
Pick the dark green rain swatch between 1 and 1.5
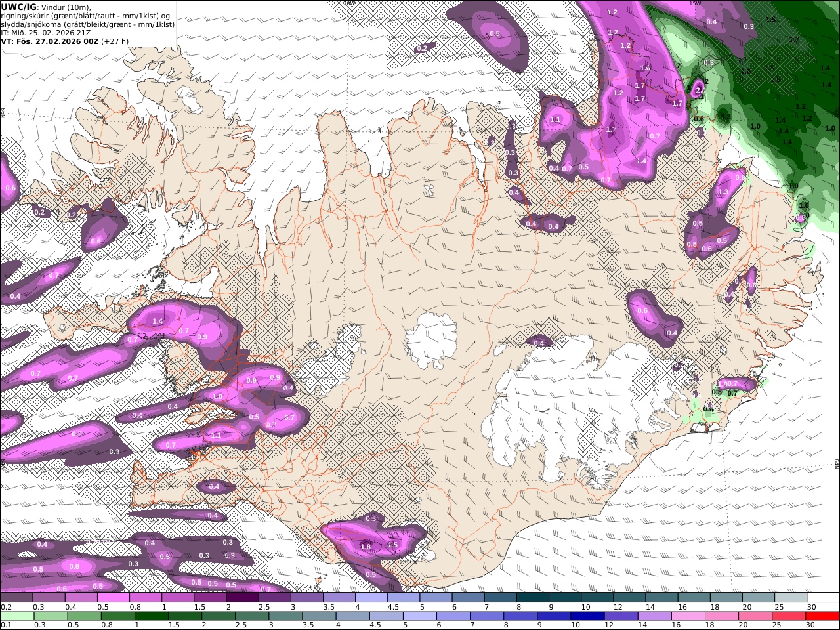(152, 616)
